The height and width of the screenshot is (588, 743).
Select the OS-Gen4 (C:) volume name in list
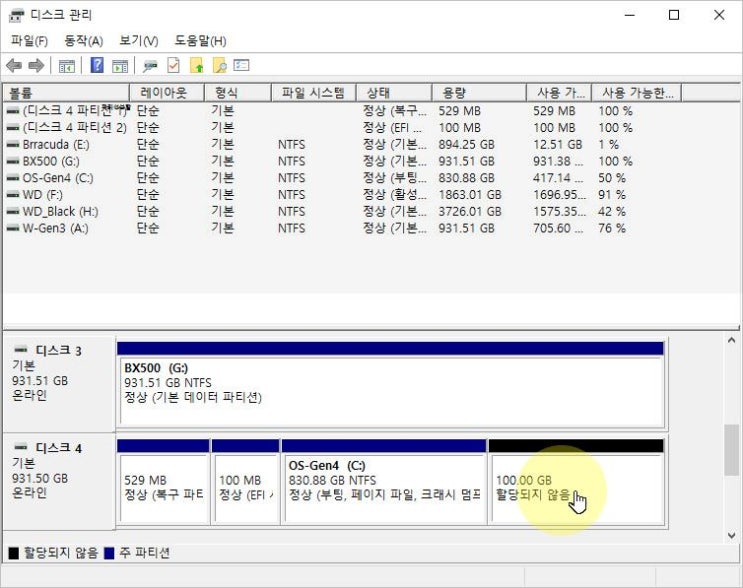click(58, 178)
